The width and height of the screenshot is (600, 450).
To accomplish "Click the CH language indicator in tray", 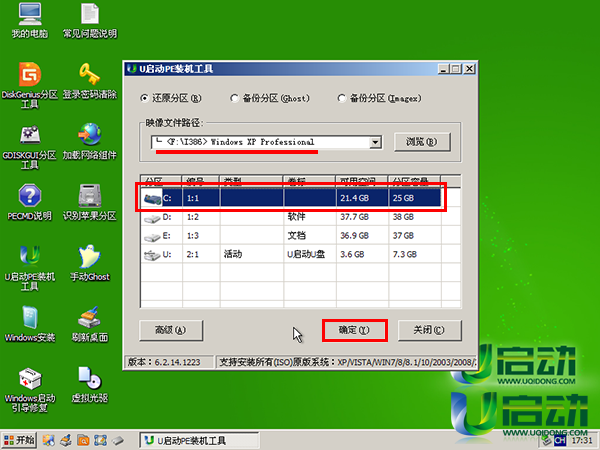I will click(560, 440).
